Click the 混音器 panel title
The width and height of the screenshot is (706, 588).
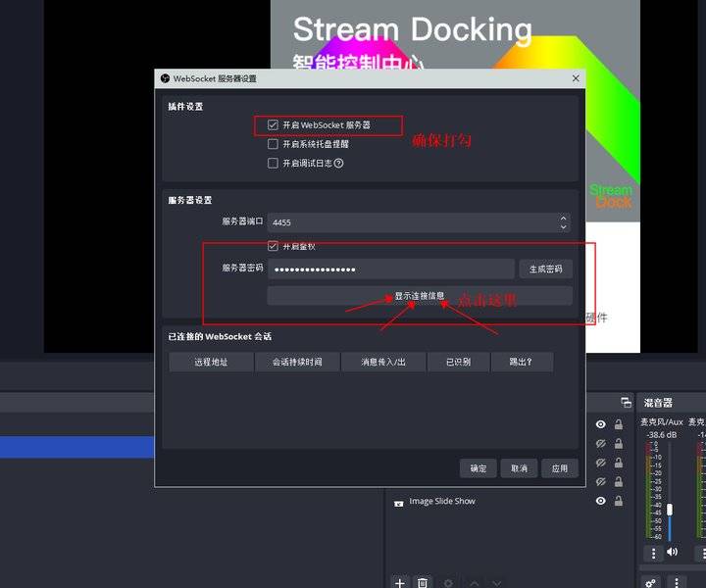pyautogui.click(x=658, y=403)
